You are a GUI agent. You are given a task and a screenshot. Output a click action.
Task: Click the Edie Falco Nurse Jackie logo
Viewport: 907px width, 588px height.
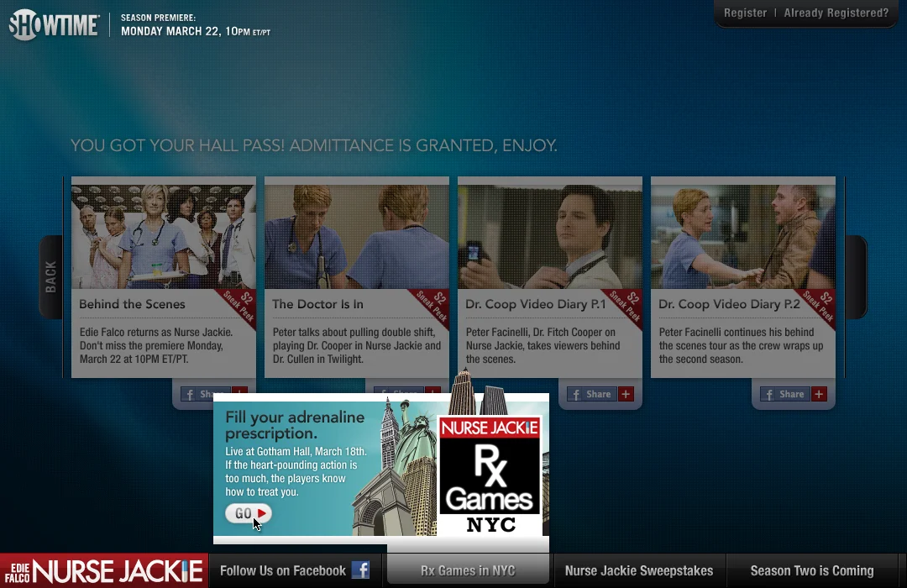tap(103, 570)
